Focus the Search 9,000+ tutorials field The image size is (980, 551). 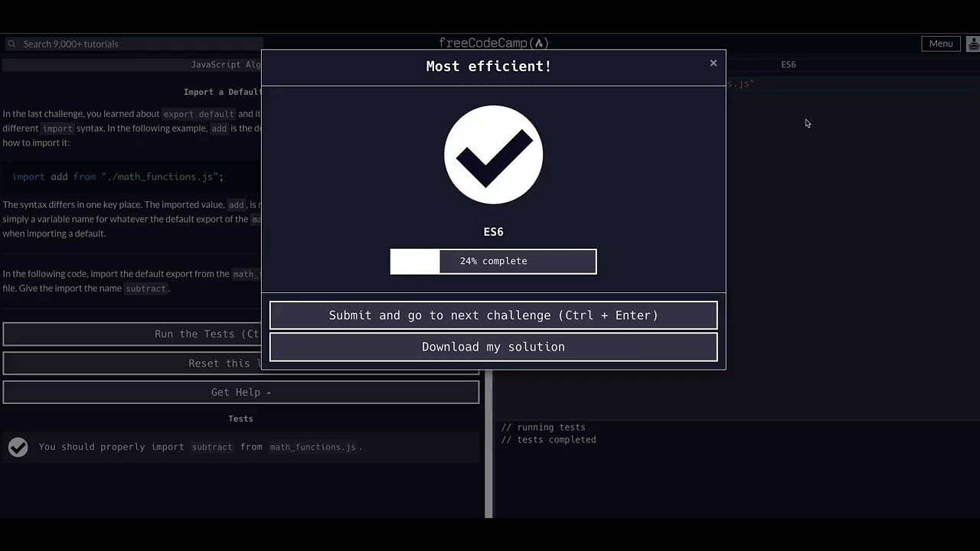click(133, 44)
